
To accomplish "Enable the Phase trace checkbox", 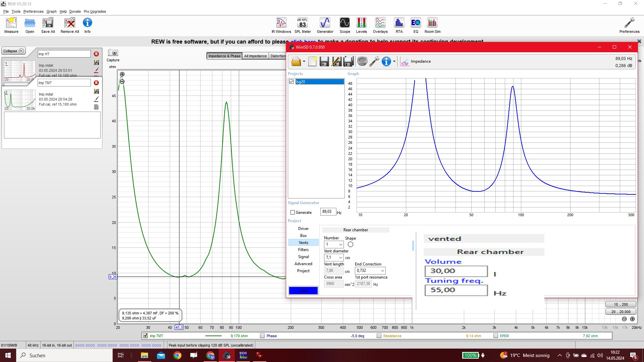I will (262, 336).
